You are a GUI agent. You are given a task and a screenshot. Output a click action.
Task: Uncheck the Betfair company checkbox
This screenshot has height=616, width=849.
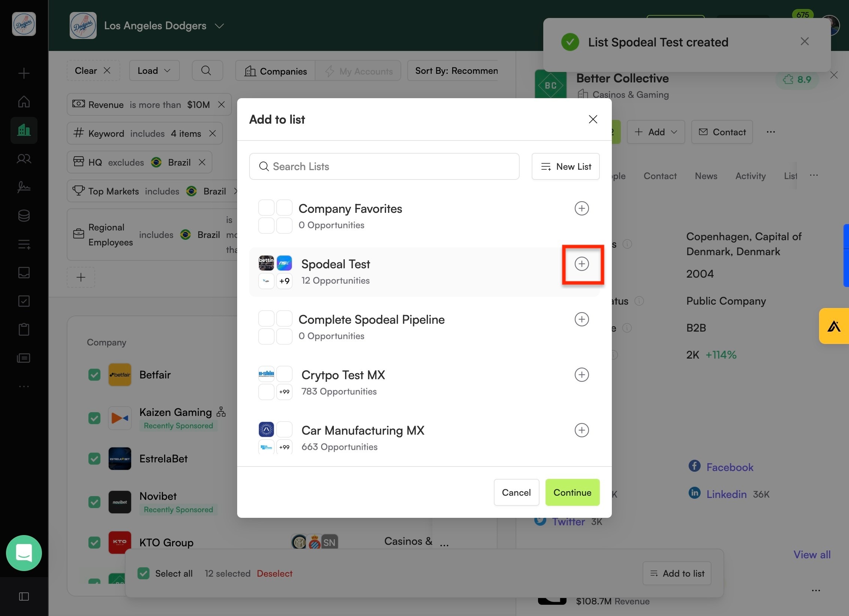click(94, 375)
